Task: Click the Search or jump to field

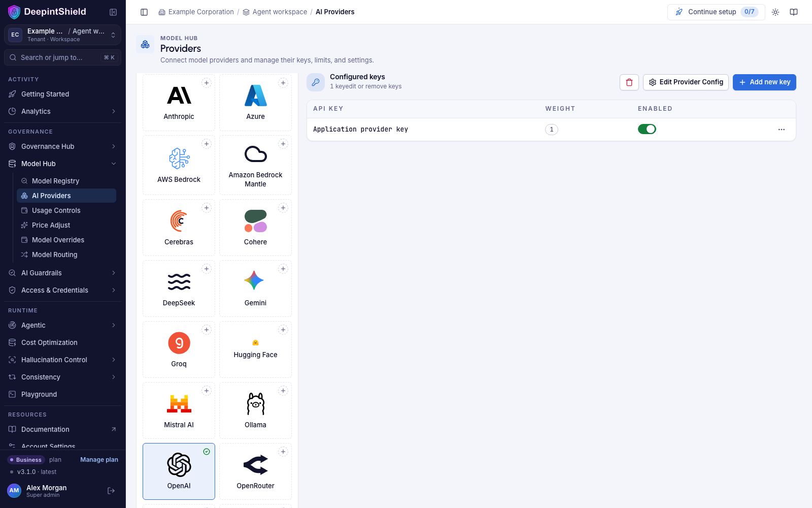Action: point(63,57)
